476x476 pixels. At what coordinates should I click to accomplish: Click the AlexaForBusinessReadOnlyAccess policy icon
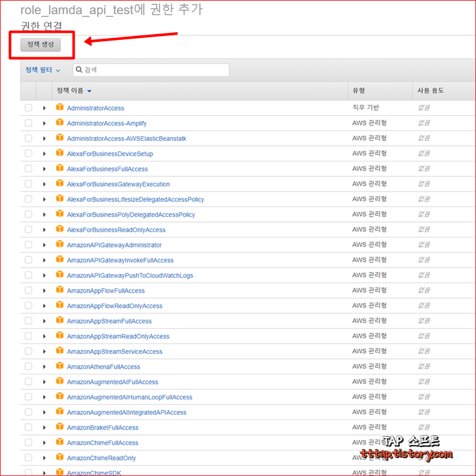pyautogui.click(x=60, y=228)
